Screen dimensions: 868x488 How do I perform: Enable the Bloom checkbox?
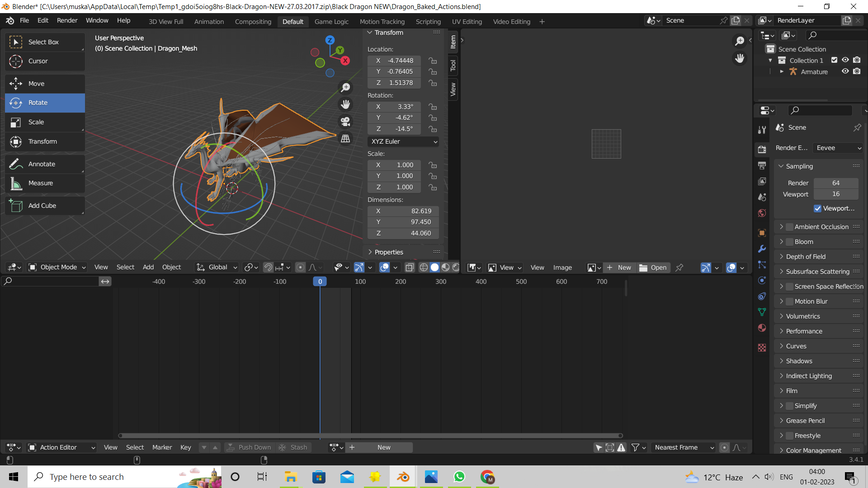pyautogui.click(x=790, y=242)
